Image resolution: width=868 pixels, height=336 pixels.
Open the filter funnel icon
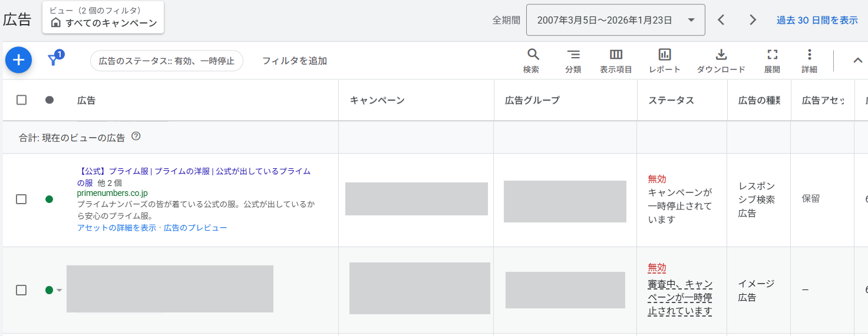tap(54, 60)
